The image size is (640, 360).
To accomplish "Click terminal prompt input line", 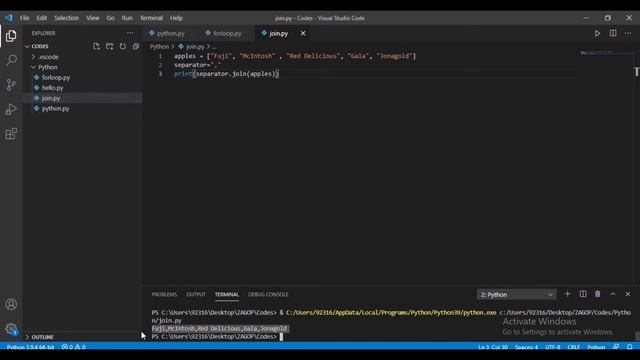I will pos(217,337).
